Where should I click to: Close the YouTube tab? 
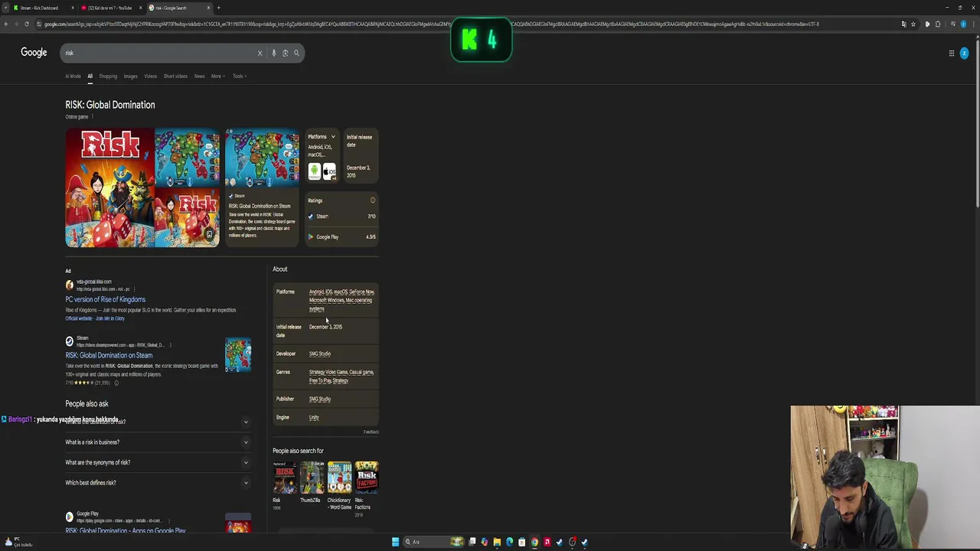click(x=141, y=8)
